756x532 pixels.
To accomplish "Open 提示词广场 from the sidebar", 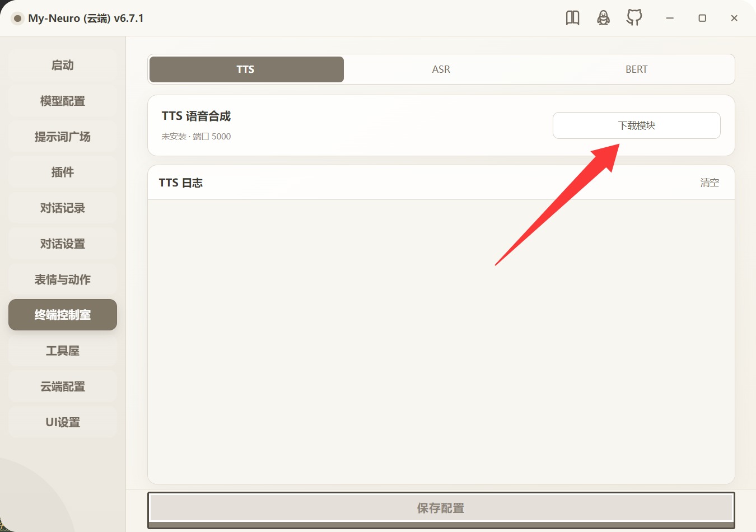I will coord(63,137).
